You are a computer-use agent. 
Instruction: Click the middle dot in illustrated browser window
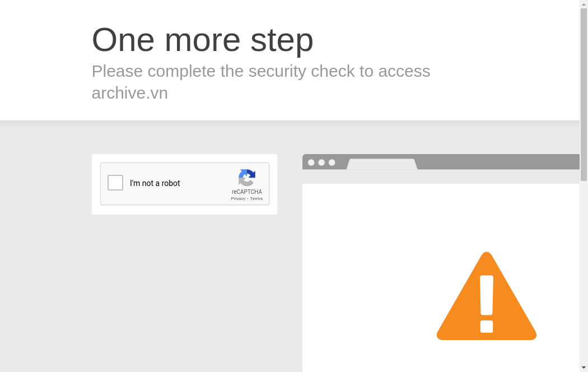tap(321, 162)
